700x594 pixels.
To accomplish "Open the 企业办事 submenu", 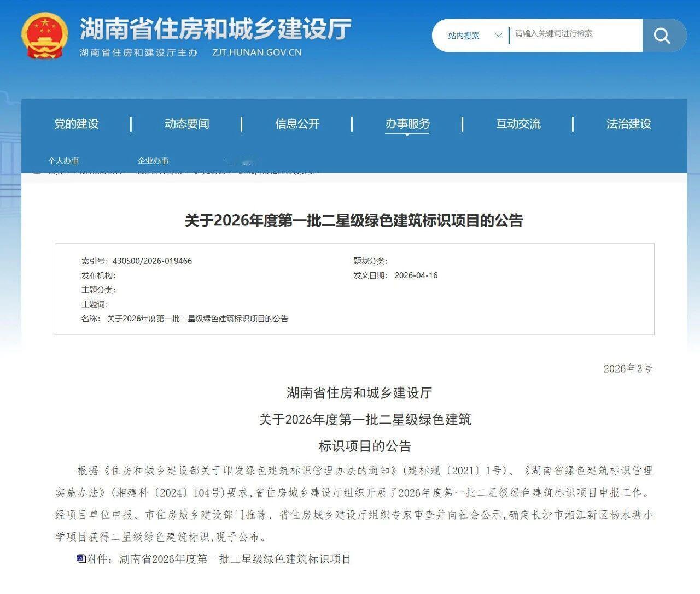I will coord(152,161).
